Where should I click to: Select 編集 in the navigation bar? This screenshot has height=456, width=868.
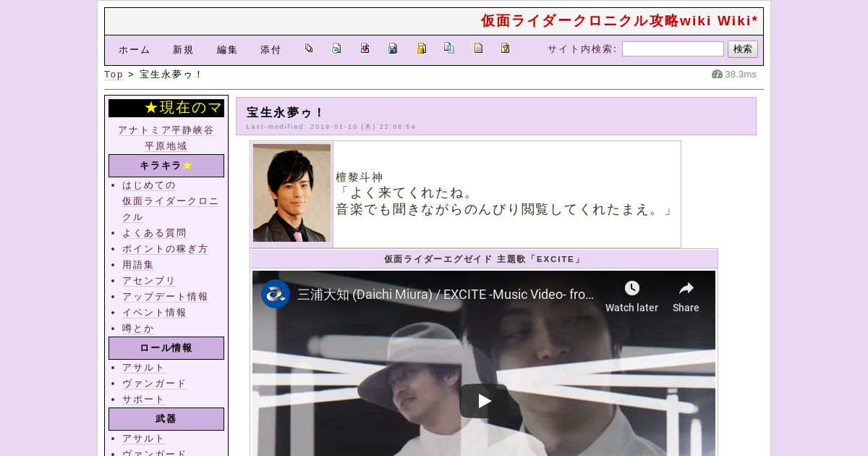click(x=227, y=50)
